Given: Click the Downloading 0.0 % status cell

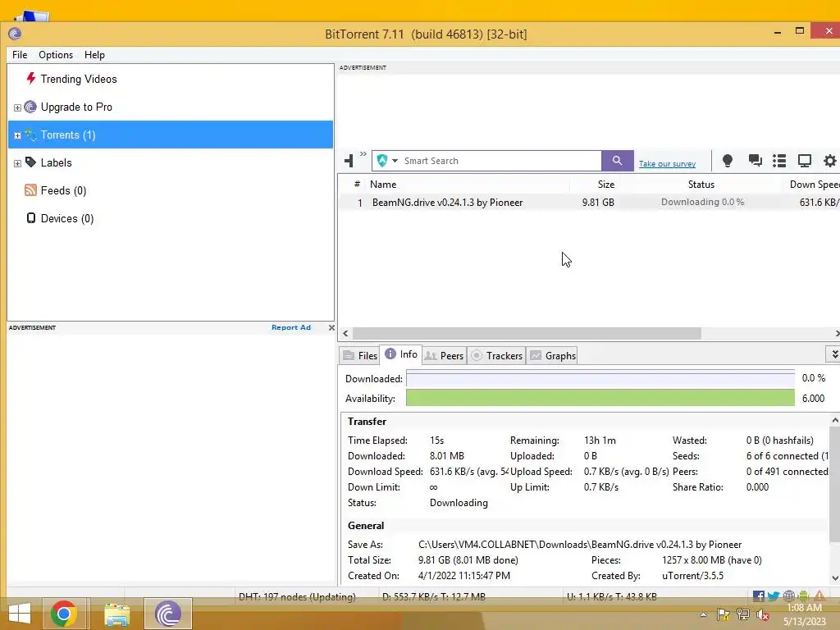Looking at the screenshot, I should pyautogui.click(x=702, y=202).
